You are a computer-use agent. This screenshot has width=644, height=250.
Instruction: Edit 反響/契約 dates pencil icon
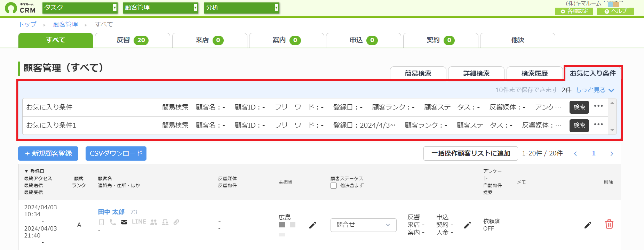pos(467,225)
